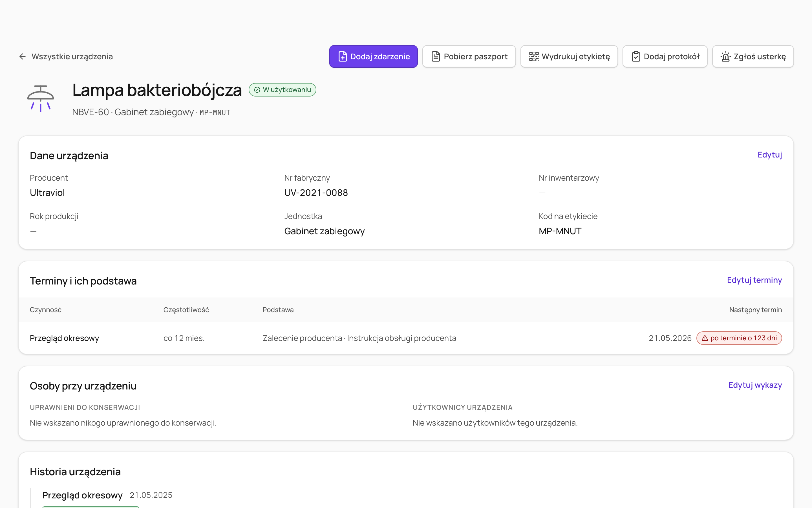Click Przegląd okresowy in the deadlines table
Image resolution: width=812 pixels, height=508 pixels.
click(x=64, y=338)
